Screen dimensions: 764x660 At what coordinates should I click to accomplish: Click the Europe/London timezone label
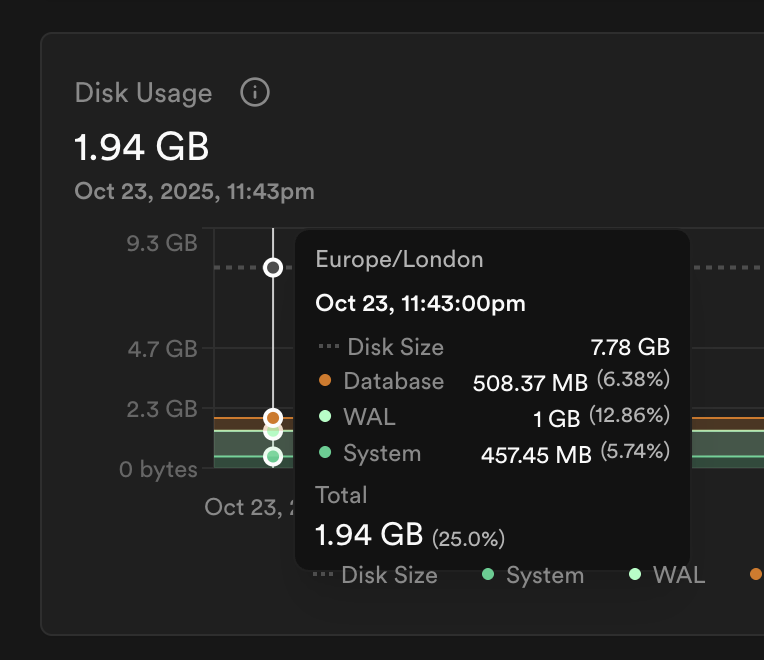(x=399, y=259)
